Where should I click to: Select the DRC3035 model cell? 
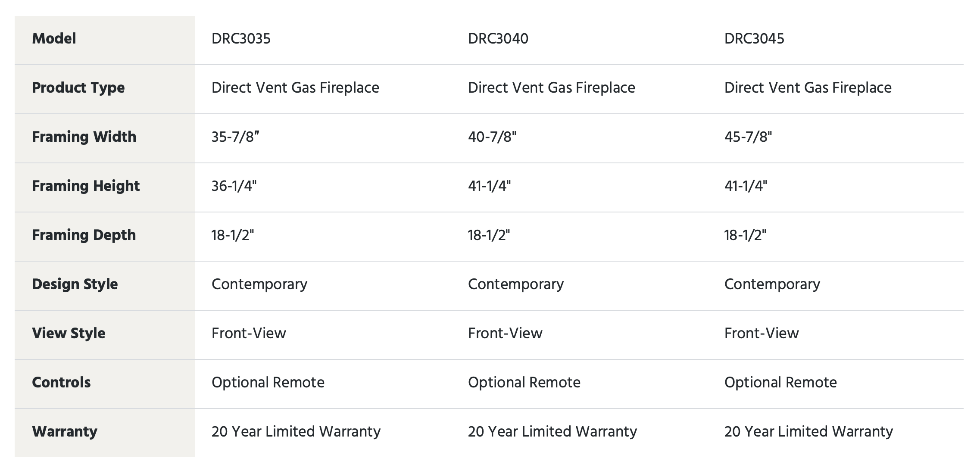coord(241,39)
